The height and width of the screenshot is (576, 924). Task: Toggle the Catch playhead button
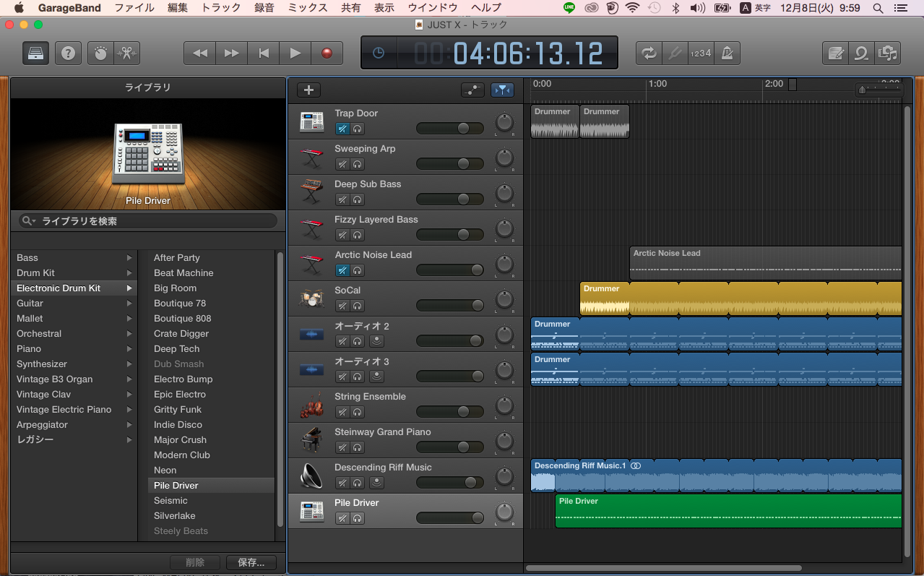click(502, 90)
